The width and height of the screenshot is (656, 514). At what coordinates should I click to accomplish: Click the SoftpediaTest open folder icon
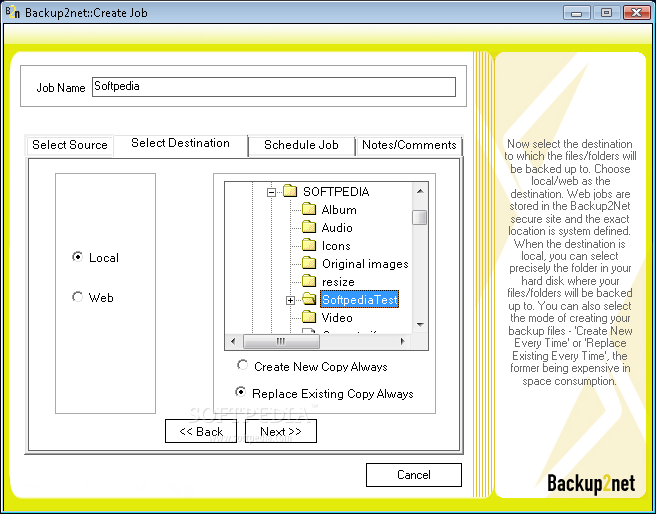coord(309,299)
